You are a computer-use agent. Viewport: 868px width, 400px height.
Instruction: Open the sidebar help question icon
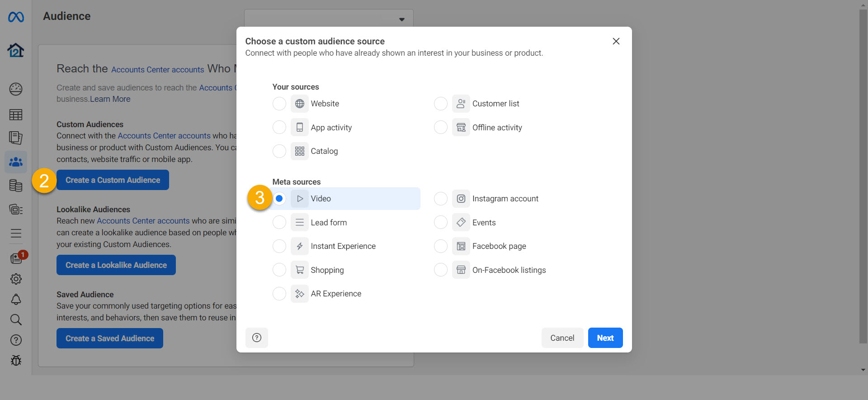point(16,340)
